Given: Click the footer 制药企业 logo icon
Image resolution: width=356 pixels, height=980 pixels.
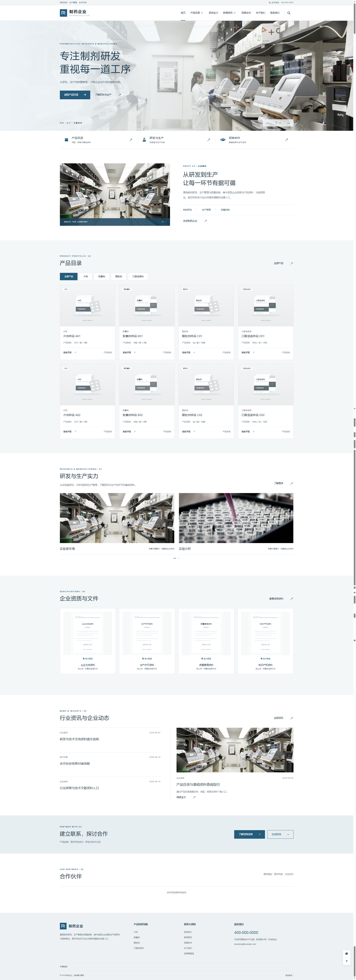Looking at the screenshot, I should (x=63, y=926).
